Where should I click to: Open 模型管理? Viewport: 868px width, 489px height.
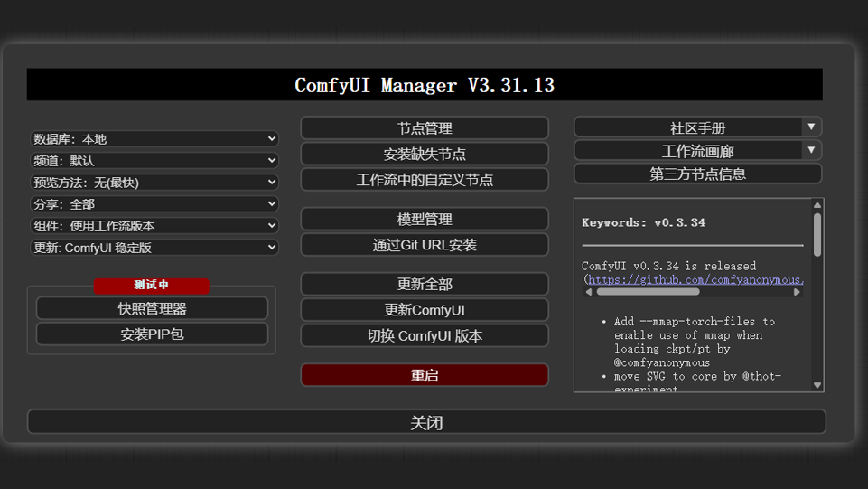(425, 219)
